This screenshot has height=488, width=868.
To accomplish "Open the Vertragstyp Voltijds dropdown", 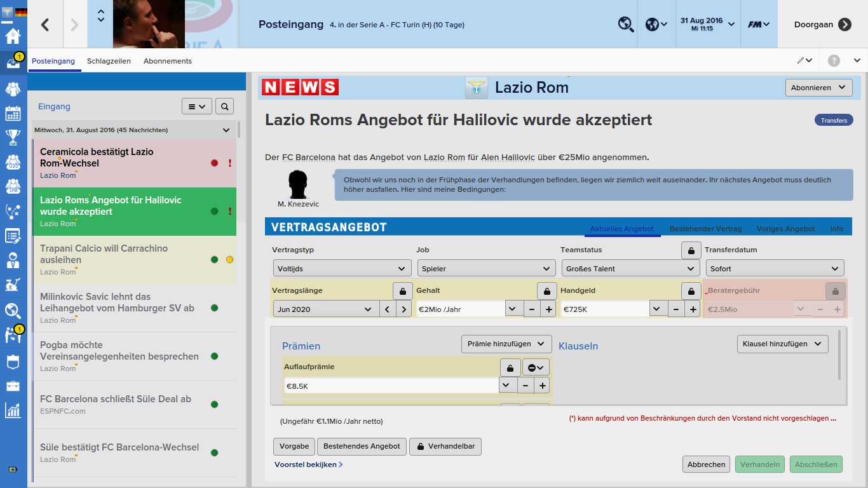I will pos(342,268).
